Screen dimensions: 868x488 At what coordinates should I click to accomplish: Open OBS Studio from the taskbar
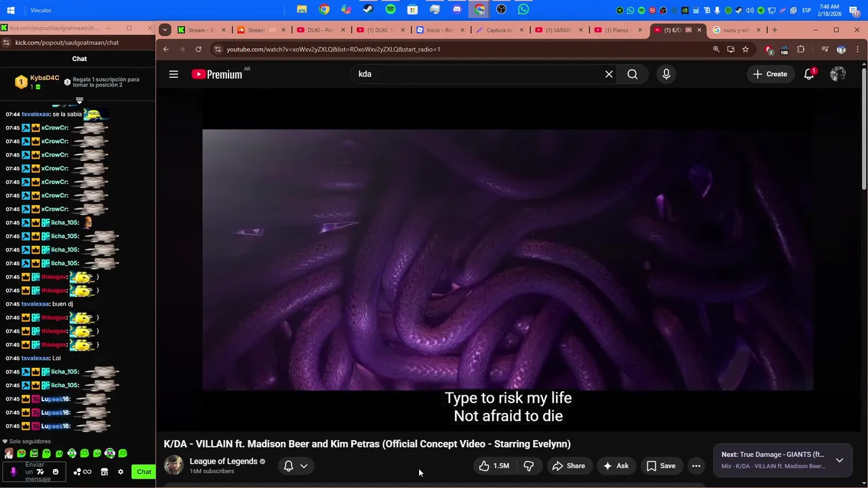[x=501, y=9]
